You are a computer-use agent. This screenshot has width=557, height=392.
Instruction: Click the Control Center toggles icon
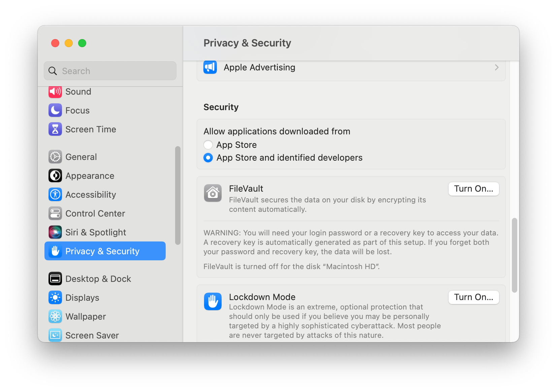[55, 214]
